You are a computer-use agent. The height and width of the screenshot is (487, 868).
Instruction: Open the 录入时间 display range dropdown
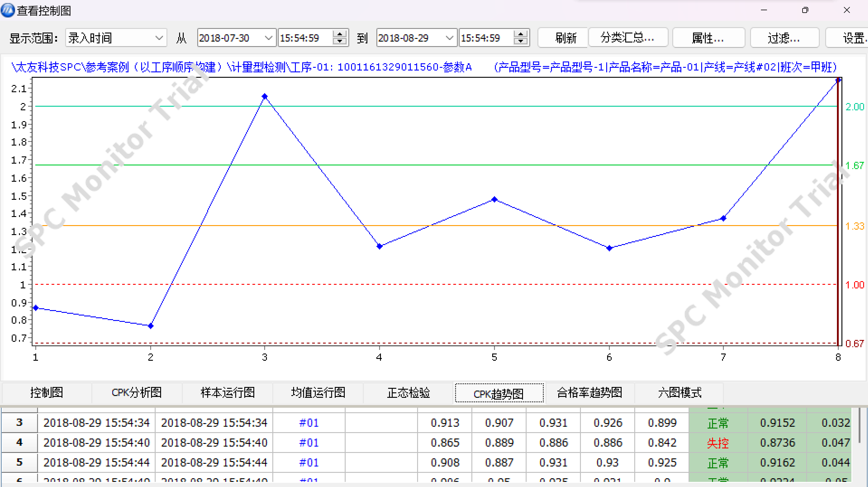click(x=159, y=38)
